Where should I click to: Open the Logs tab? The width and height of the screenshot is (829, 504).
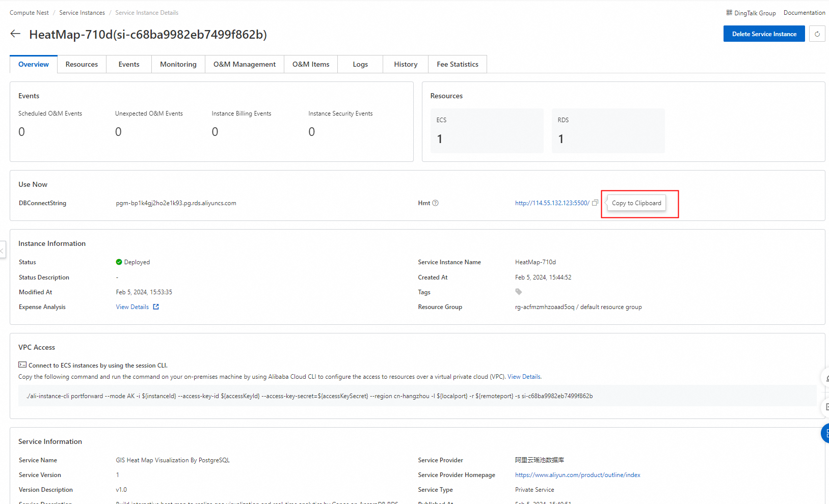[x=360, y=64]
